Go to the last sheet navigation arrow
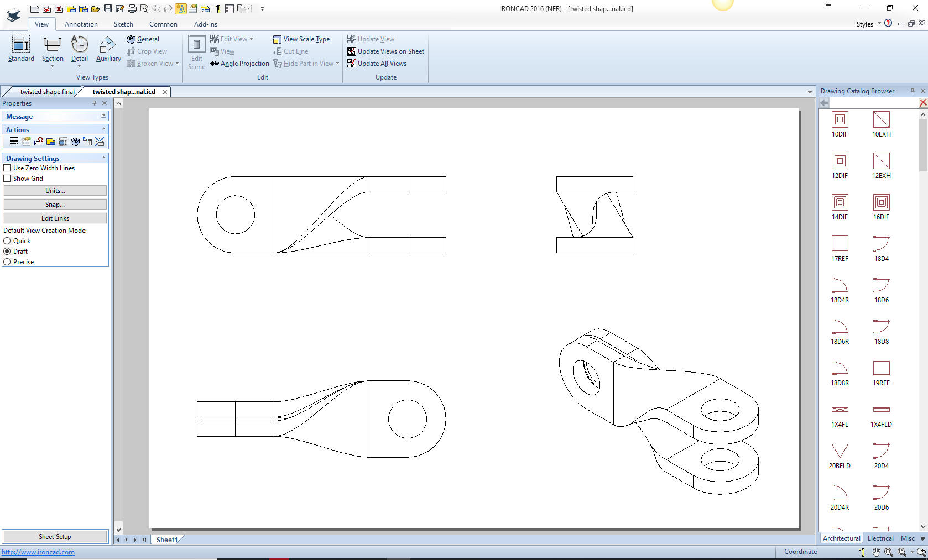Viewport: 928px width, 560px height. [144, 540]
